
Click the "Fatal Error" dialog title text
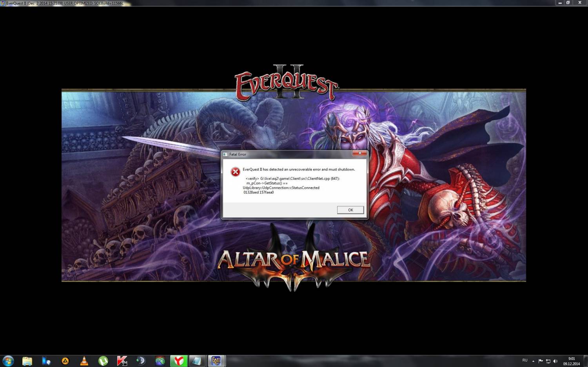point(238,154)
